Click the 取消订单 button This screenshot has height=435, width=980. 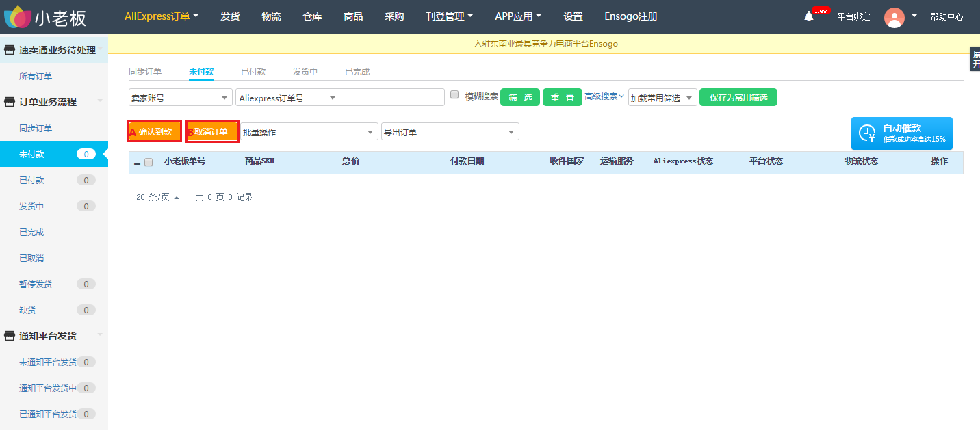[x=212, y=131]
